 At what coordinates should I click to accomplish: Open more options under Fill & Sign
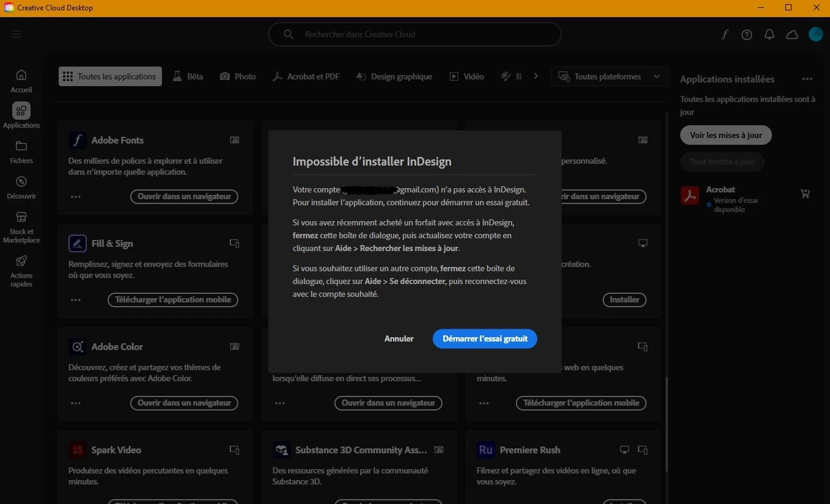coord(76,300)
